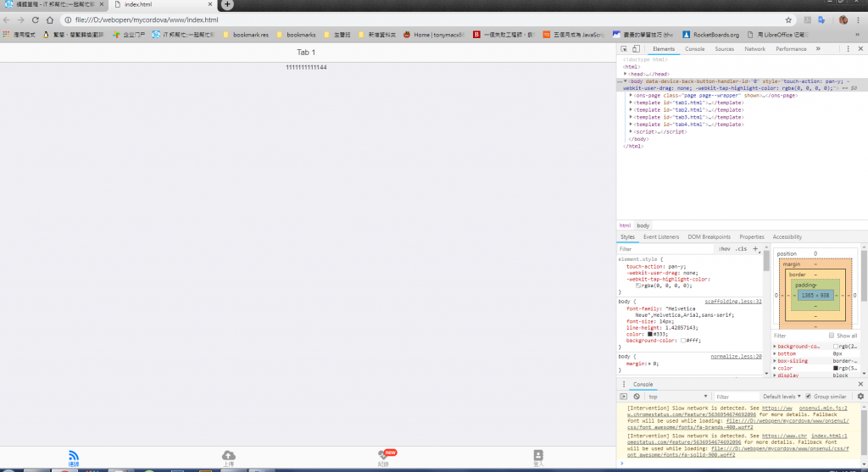Image resolution: width=868 pixels, height=472 pixels.
Task: Select the feed tab icon in app bar
Action: point(74,457)
